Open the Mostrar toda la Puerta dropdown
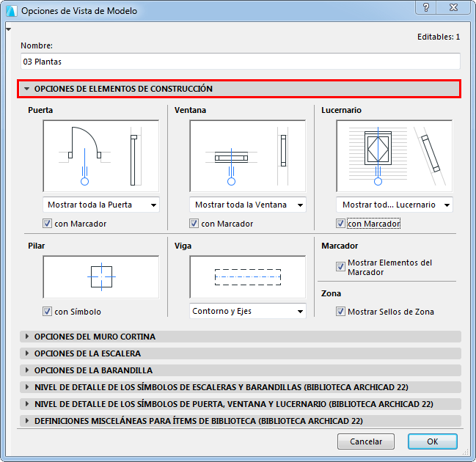 click(x=101, y=205)
